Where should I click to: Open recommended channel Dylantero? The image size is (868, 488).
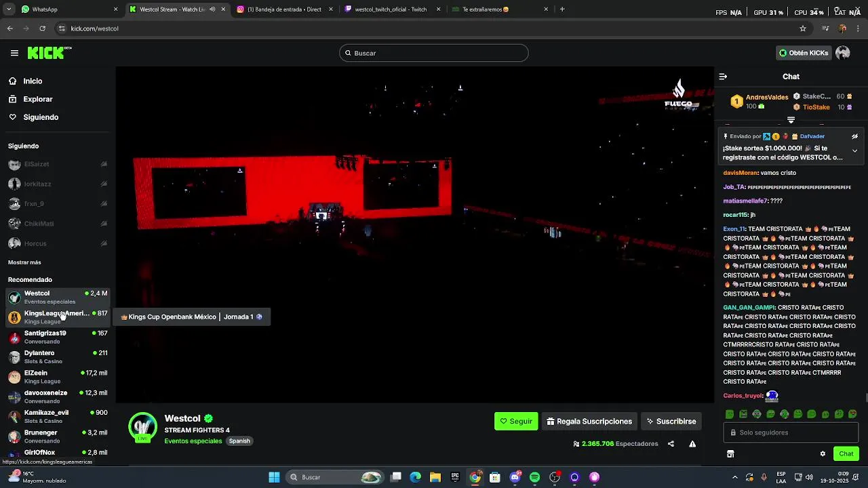pyautogui.click(x=58, y=357)
